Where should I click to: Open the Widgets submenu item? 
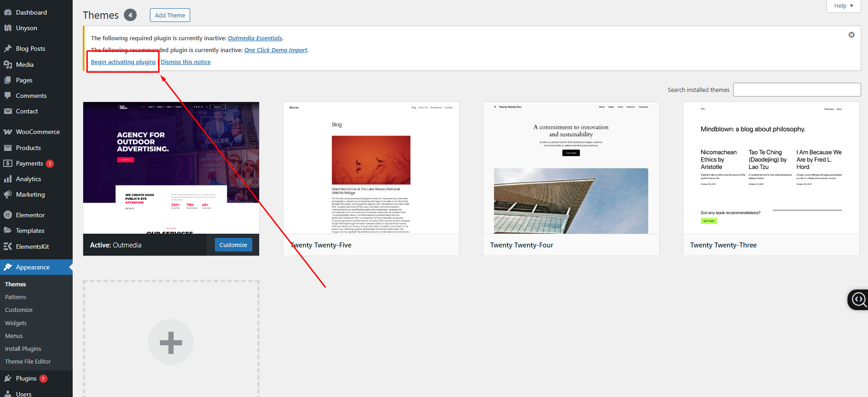click(16, 323)
